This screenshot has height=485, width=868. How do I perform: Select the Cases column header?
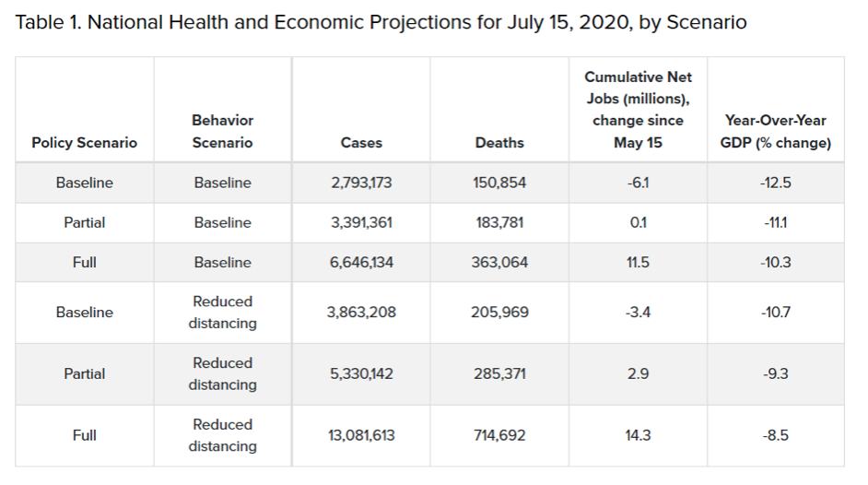click(361, 143)
